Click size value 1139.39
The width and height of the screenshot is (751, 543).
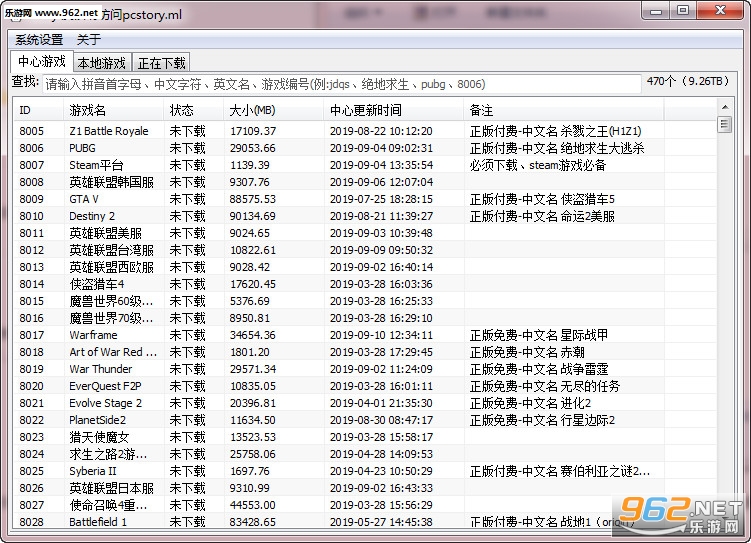[x=250, y=165]
